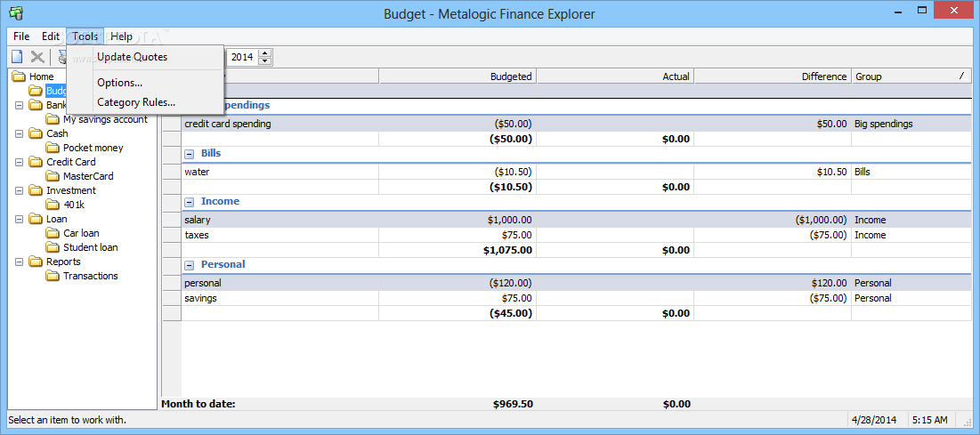Click the '($1,000.00)' difference value
Image resolution: width=980 pixels, height=435 pixels.
coord(822,220)
